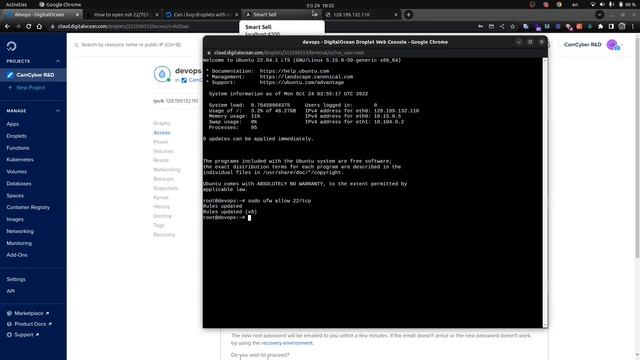This screenshot has height=360, width=640.
Task: Click the share page icon in address bar
Action: pyautogui.click(x=502, y=26)
